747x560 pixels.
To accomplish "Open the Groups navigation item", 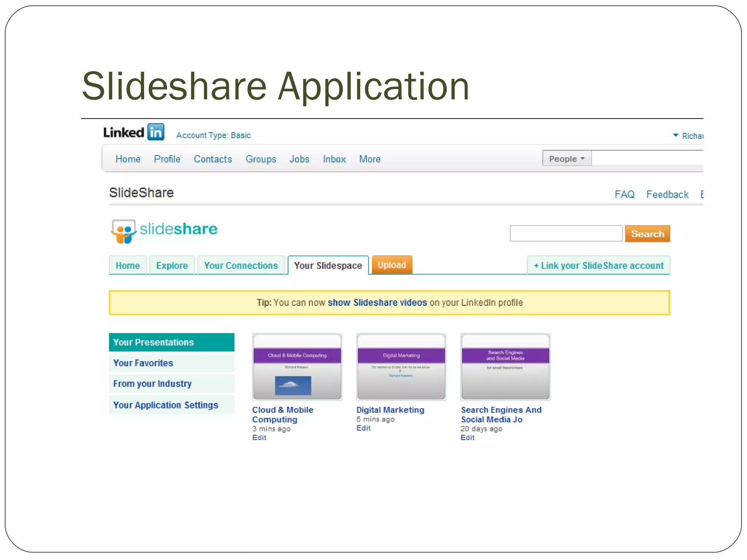I will (261, 159).
